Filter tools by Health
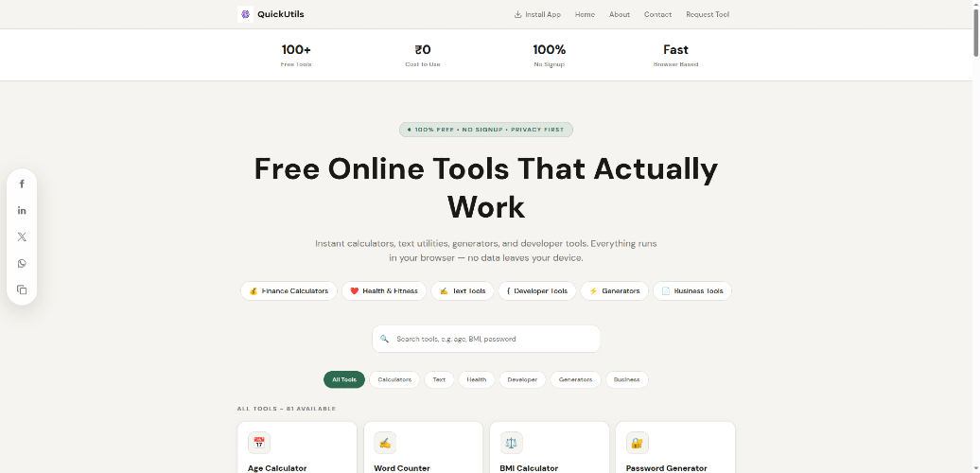The height and width of the screenshot is (473, 980). 476,380
